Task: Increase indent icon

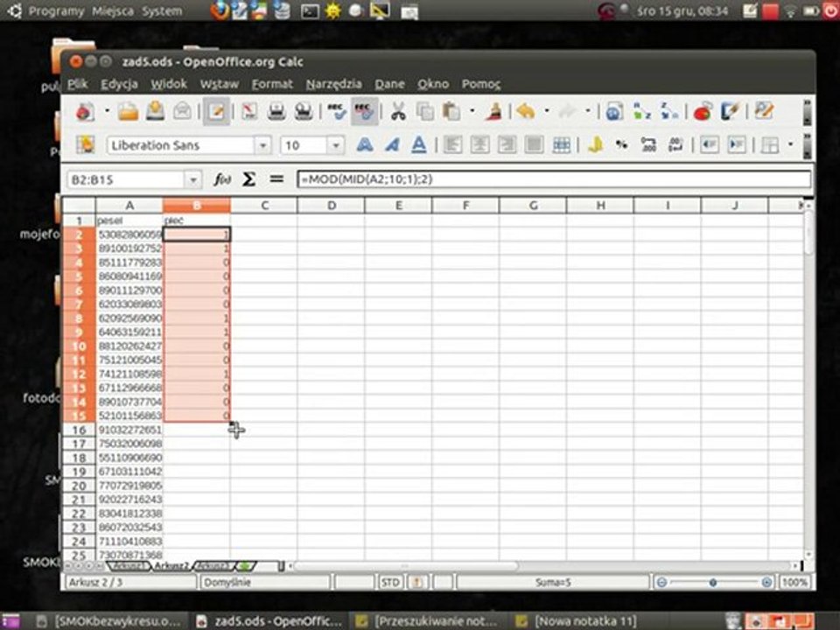Action: pyautogui.click(x=737, y=144)
